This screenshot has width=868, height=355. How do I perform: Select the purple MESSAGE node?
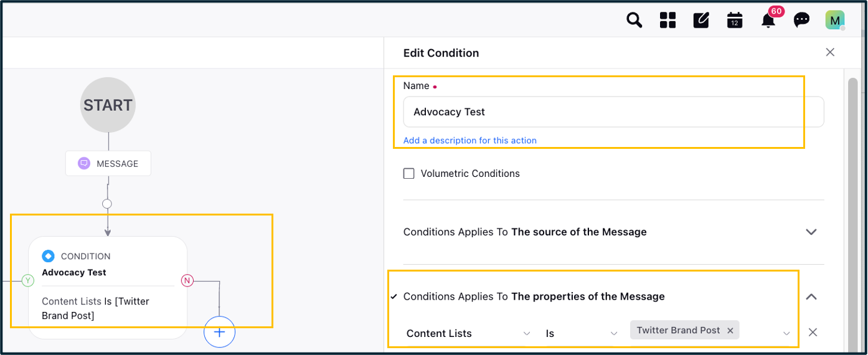coord(108,163)
